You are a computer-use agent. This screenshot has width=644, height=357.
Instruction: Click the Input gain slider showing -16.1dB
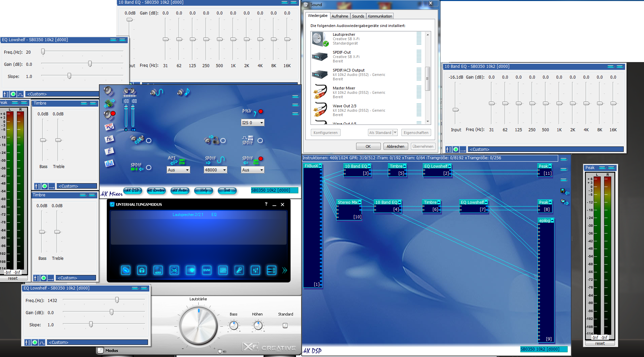pos(456,110)
